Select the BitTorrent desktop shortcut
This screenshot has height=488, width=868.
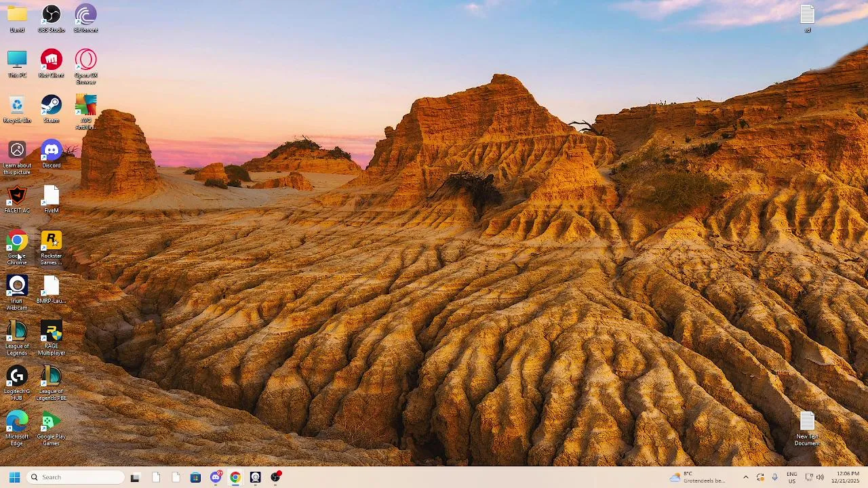pos(85,19)
